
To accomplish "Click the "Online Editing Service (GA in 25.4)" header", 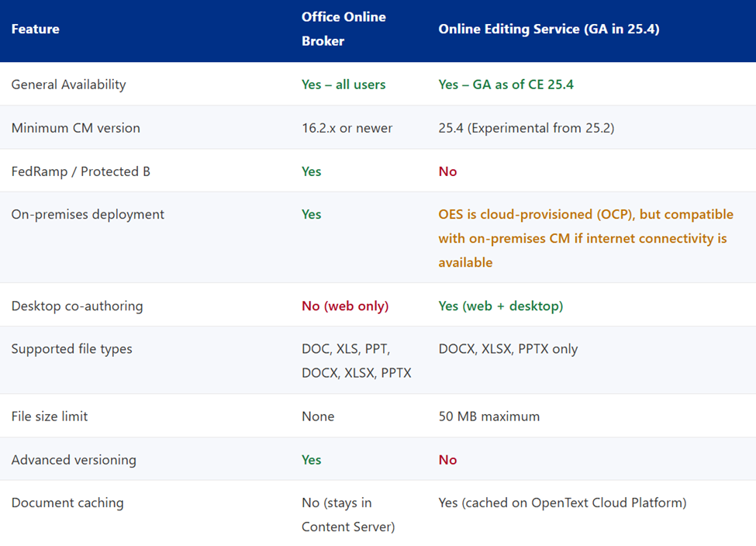I will [548, 29].
